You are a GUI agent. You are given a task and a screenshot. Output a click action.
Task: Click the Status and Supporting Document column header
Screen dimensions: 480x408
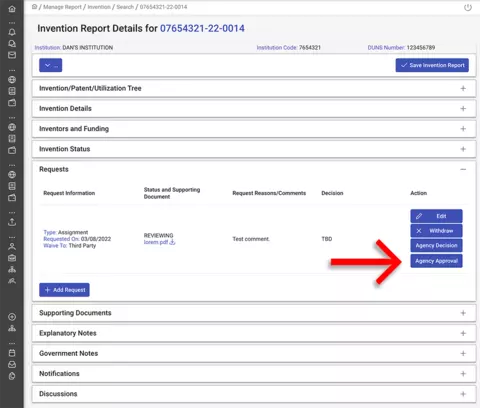pos(172,193)
